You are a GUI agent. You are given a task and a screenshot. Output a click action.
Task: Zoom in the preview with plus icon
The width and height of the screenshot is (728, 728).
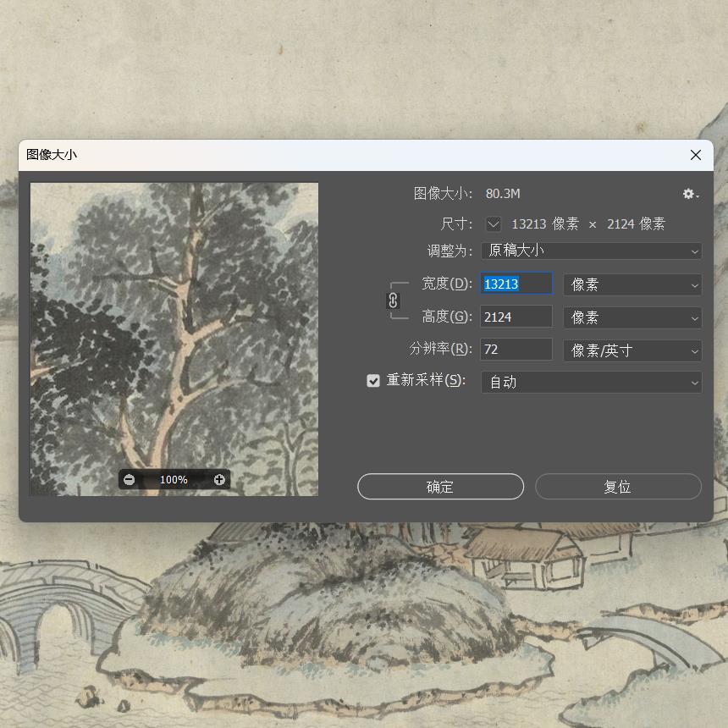[x=219, y=480]
